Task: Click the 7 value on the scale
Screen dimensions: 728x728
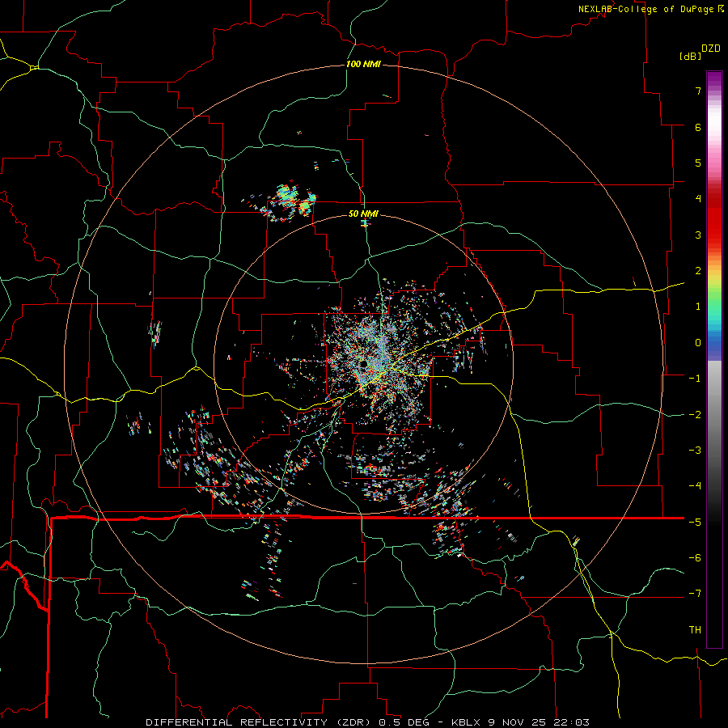Action: tap(698, 91)
